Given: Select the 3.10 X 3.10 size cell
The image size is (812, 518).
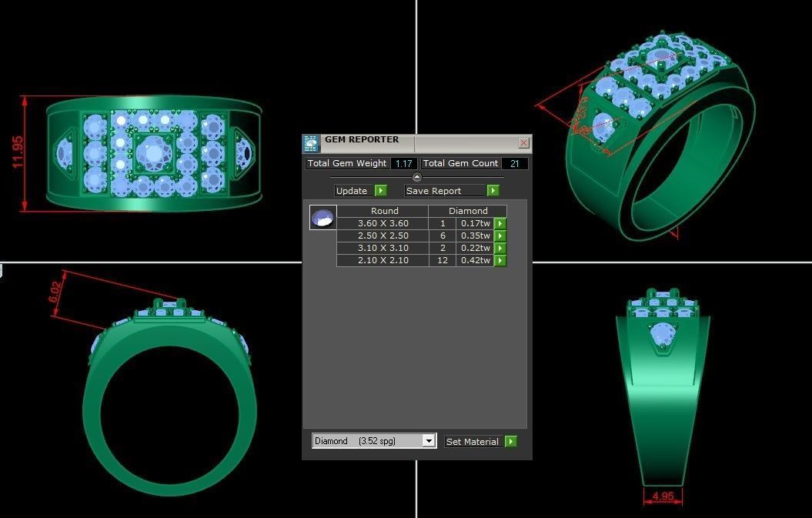Looking at the screenshot, I should click(x=383, y=248).
